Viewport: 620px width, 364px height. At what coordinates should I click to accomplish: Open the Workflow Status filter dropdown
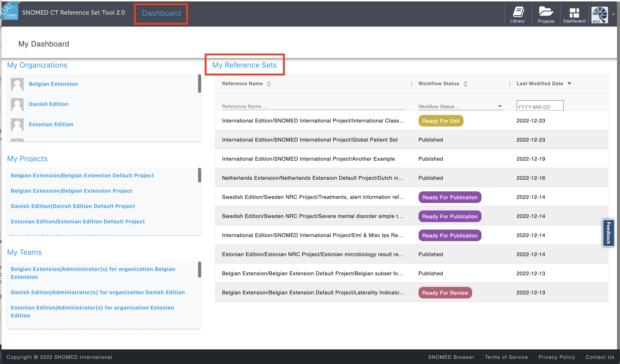pyautogui.click(x=461, y=106)
